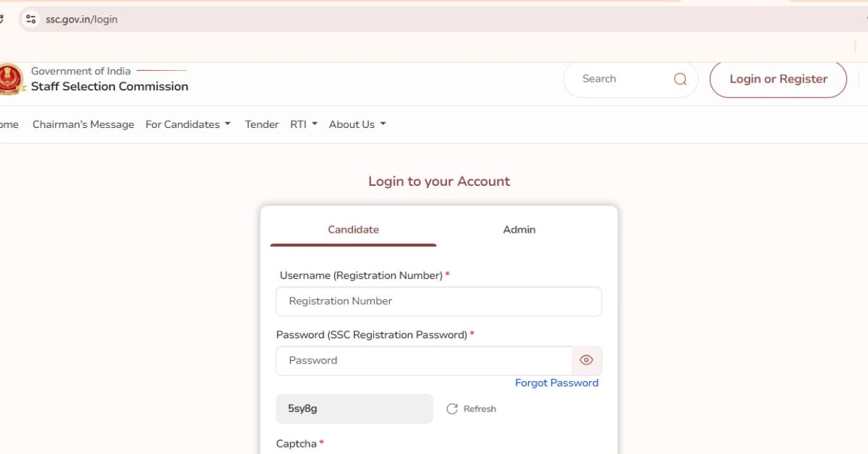Open the RTI dropdown menu

tap(304, 124)
